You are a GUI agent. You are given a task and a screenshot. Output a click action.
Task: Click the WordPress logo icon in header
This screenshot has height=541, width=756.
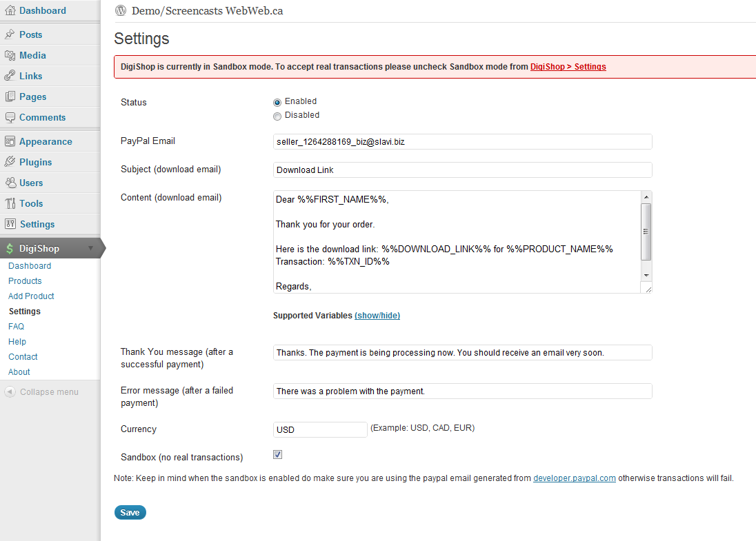coord(121,10)
